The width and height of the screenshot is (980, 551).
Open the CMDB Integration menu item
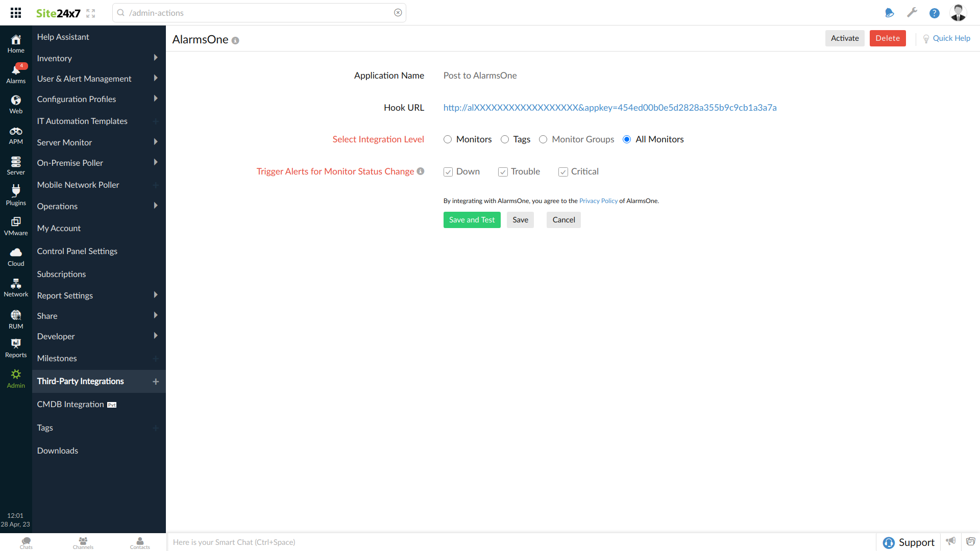pos(70,404)
